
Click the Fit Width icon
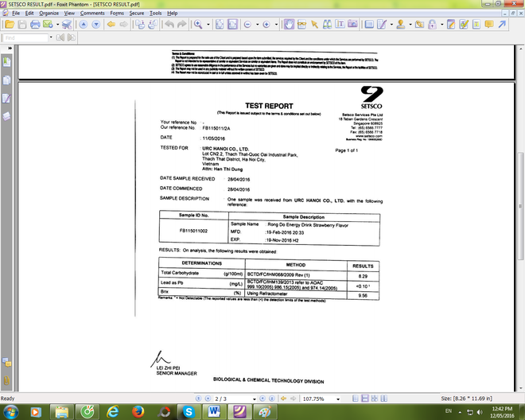tap(232, 25)
